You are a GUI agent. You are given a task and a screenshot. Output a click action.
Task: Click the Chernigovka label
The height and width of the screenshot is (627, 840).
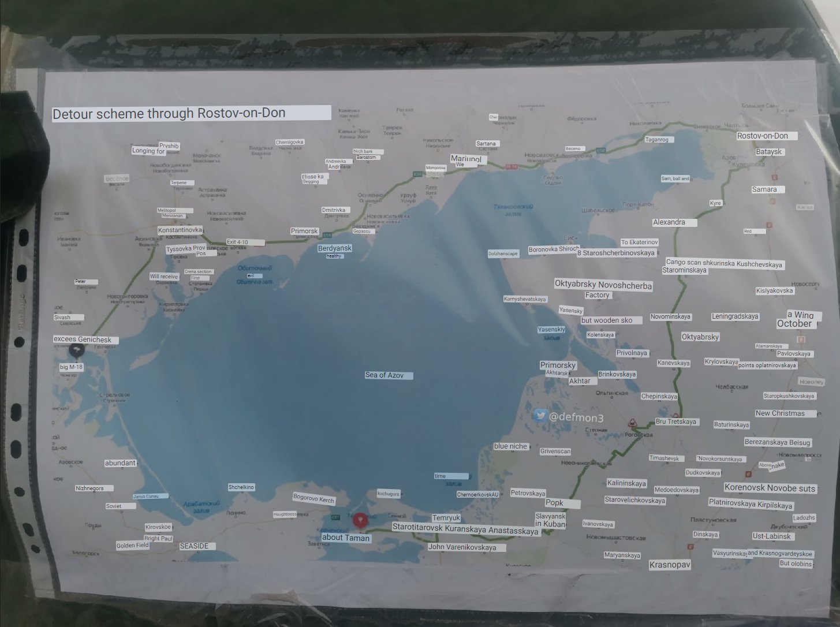[x=290, y=142]
